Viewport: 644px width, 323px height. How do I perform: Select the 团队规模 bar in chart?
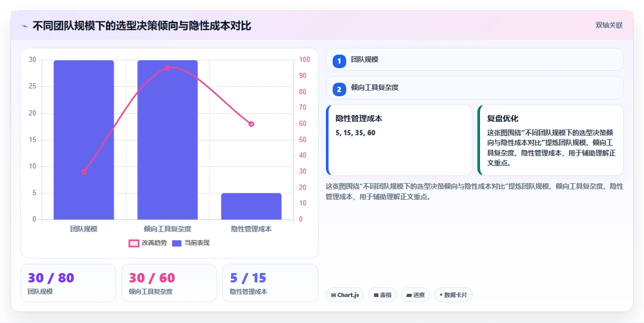pyautogui.click(x=84, y=140)
